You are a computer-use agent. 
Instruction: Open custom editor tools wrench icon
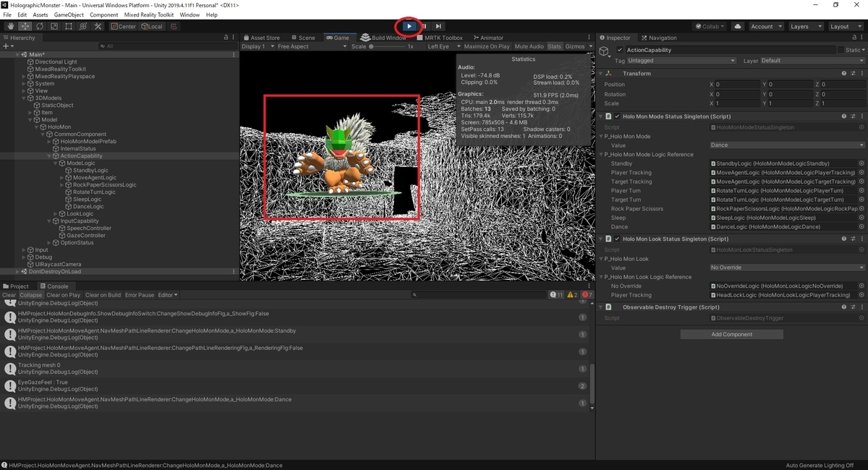98,27
